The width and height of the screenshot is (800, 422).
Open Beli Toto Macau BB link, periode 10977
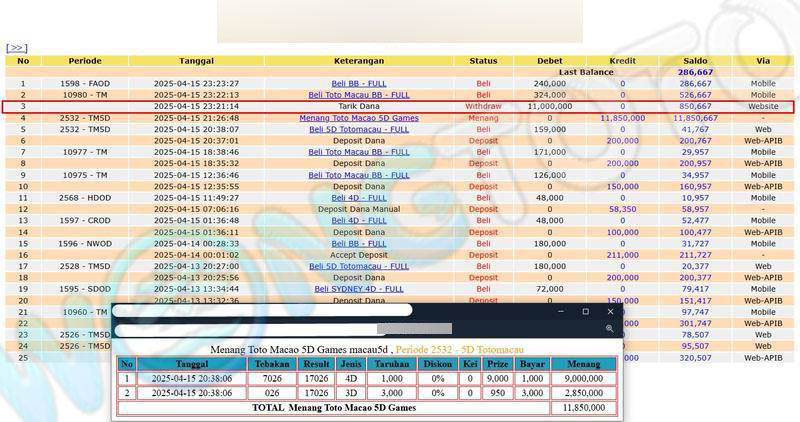tap(358, 152)
